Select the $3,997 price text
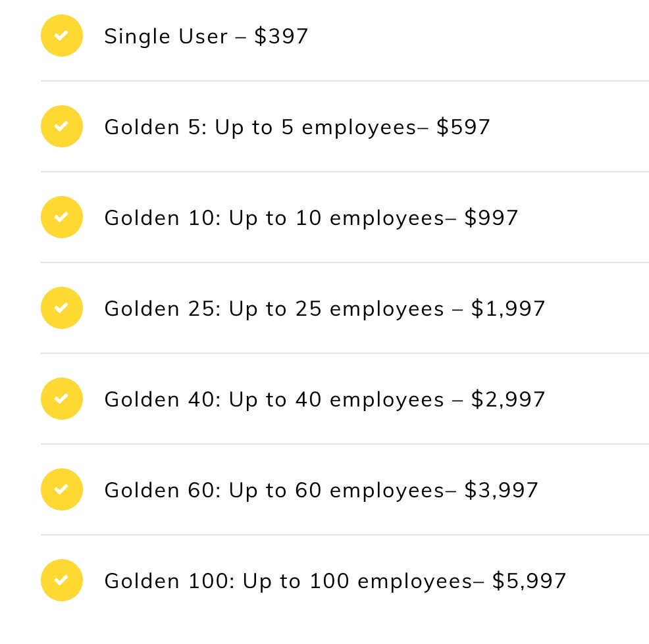Viewport: 649px width, 644px height. tap(501, 490)
